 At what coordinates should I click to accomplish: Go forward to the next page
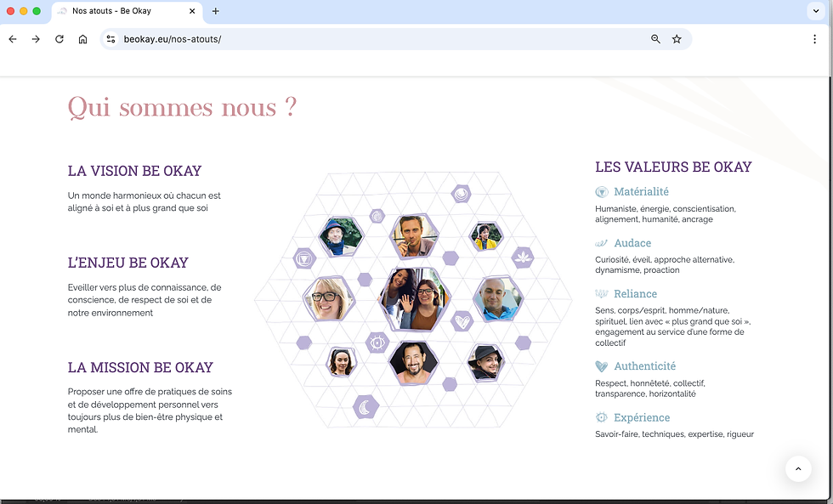tap(36, 39)
